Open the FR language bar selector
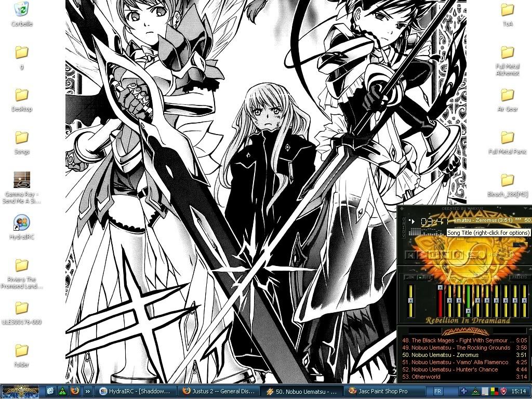This screenshot has width=532, height=399. coord(438,391)
